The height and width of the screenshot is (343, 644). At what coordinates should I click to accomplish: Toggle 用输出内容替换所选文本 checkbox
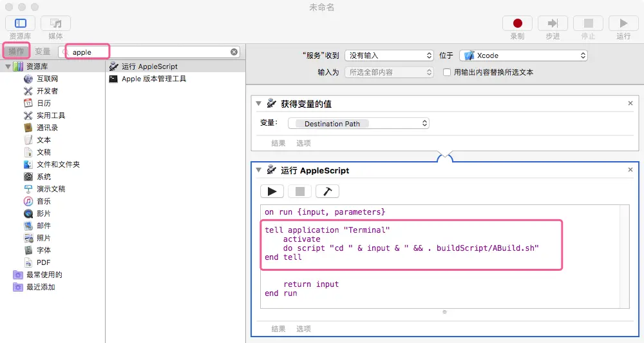pyautogui.click(x=447, y=72)
